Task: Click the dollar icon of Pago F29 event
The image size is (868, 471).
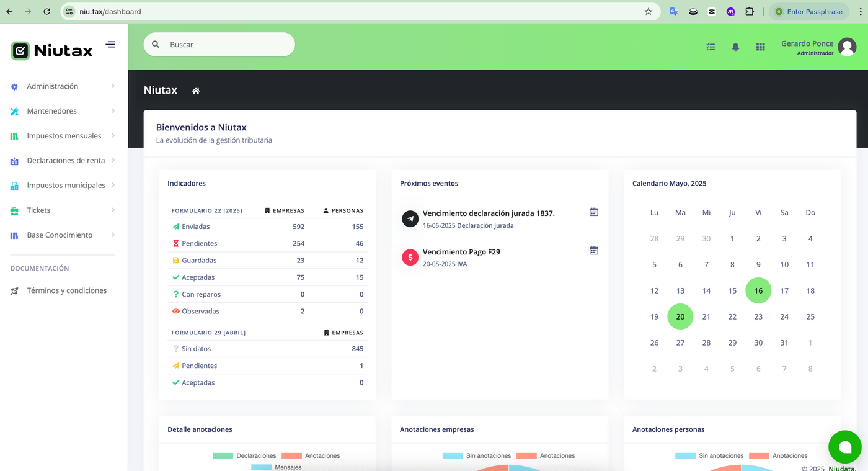Action: (410, 257)
